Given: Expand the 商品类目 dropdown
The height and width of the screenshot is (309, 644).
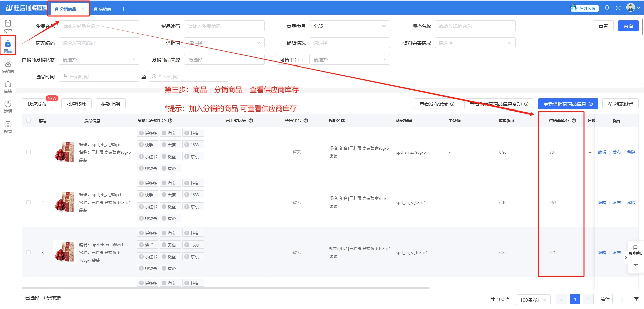Looking at the screenshot, I should tap(350, 26).
